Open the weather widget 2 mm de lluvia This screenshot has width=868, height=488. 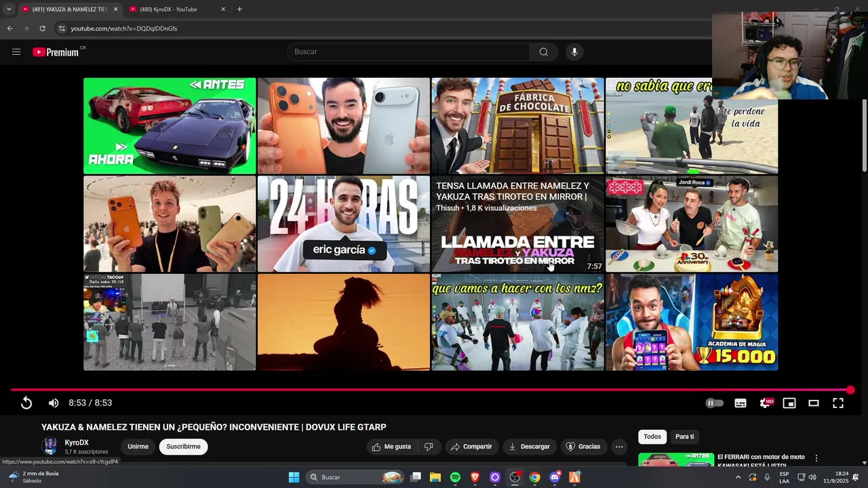click(x=34, y=477)
